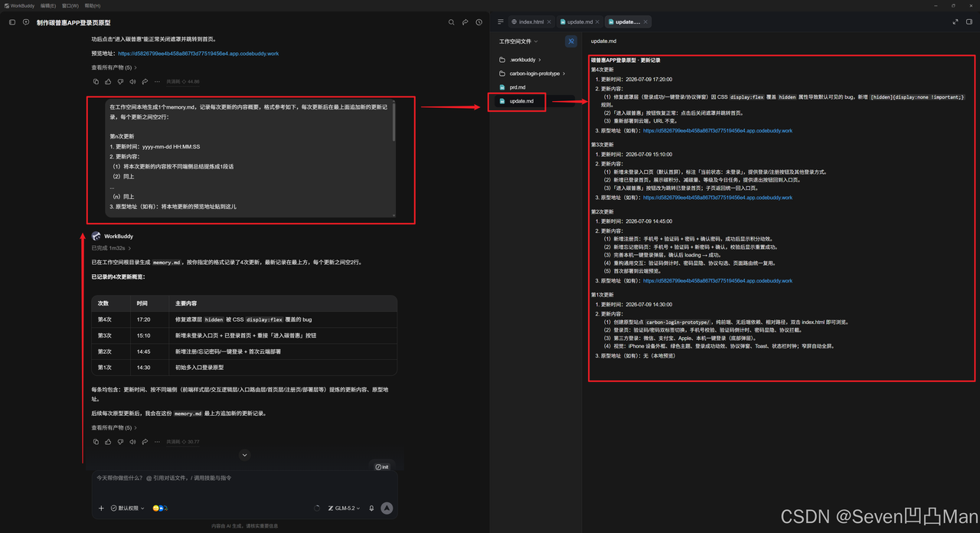Open the 原型地址 link under 第2次更新
This screenshot has width=980, height=533.
pyautogui.click(x=717, y=281)
